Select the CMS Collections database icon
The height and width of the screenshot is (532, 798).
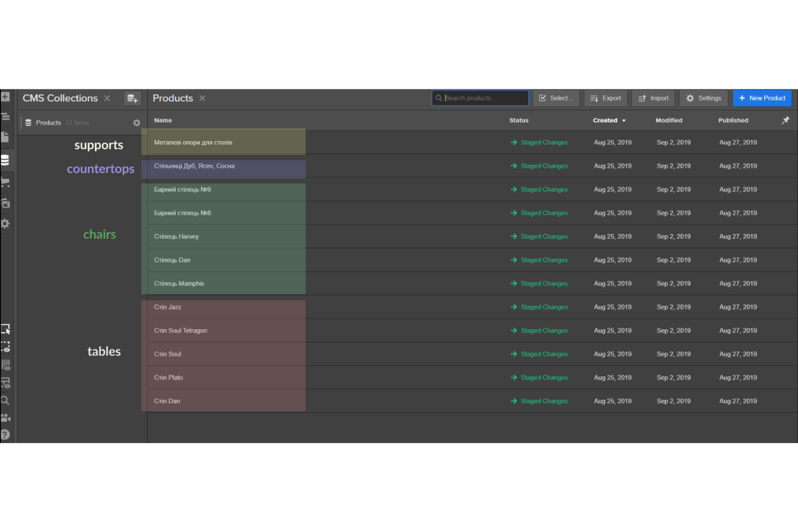pos(5,160)
